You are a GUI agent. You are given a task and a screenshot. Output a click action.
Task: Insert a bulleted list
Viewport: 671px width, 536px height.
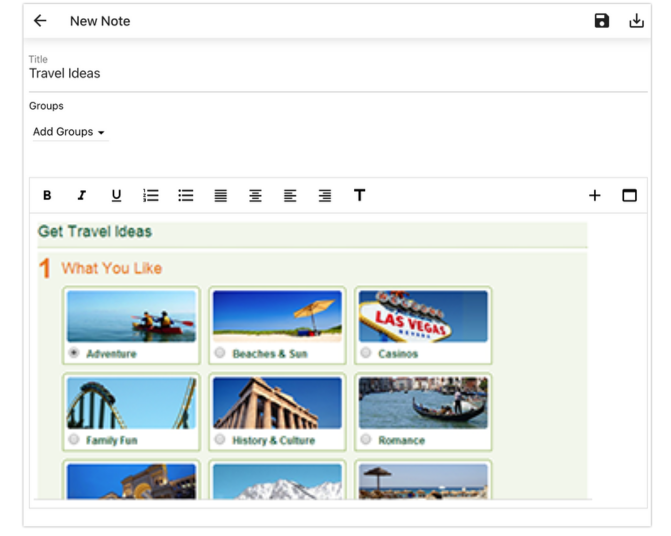point(186,195)
